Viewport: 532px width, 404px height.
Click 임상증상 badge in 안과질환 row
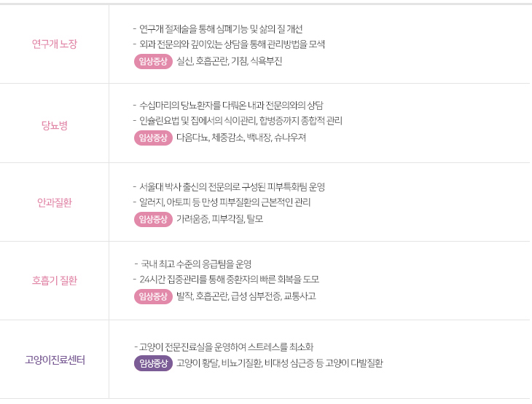pyautogui.click(x=153, y=219)
